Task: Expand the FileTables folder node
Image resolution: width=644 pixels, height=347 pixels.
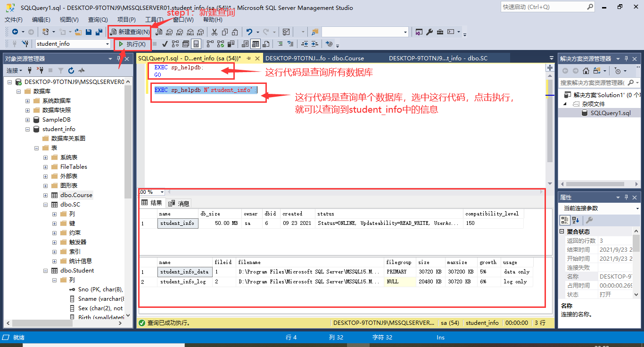Action: tap(46, 167)
